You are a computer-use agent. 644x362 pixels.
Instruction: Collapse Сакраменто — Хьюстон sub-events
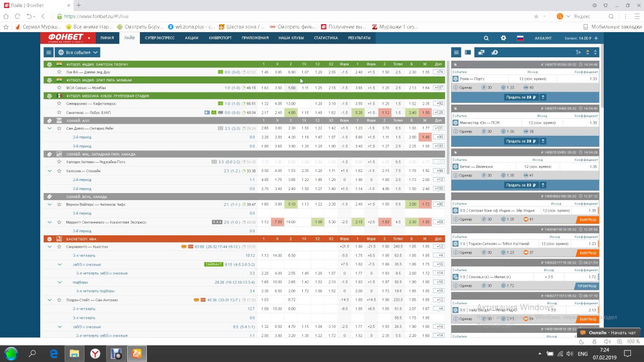click(49, 247)
